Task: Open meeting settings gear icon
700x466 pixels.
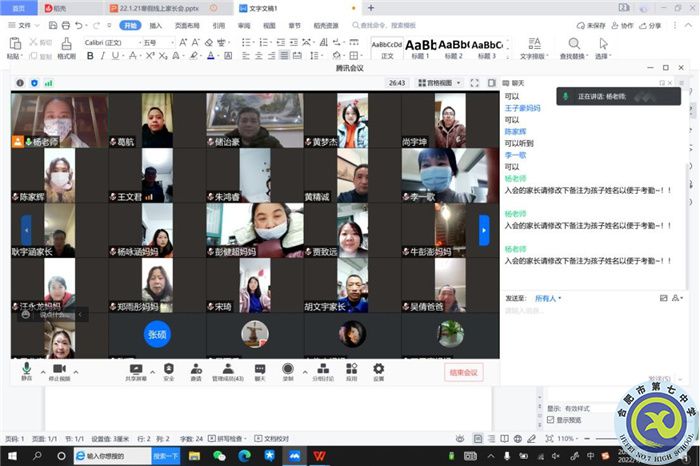Action: [378, 370]
